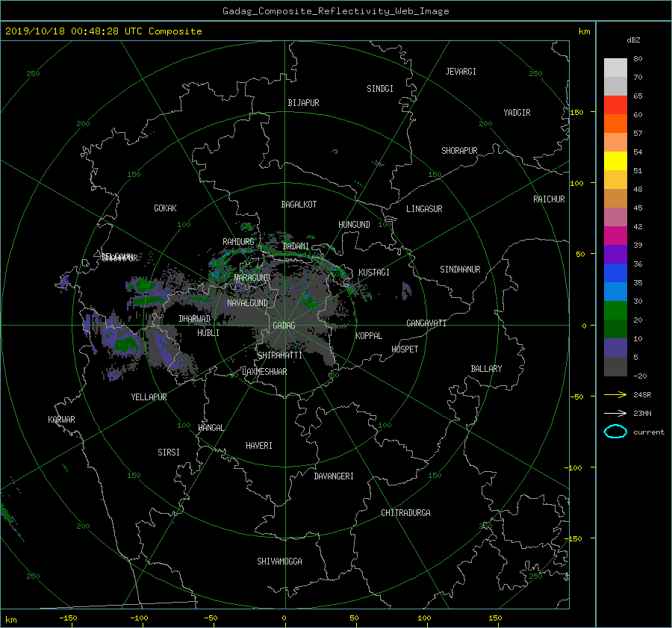Pick the slate purple swatch between 10 and 5
672x628 pixels.
point(615,347)
